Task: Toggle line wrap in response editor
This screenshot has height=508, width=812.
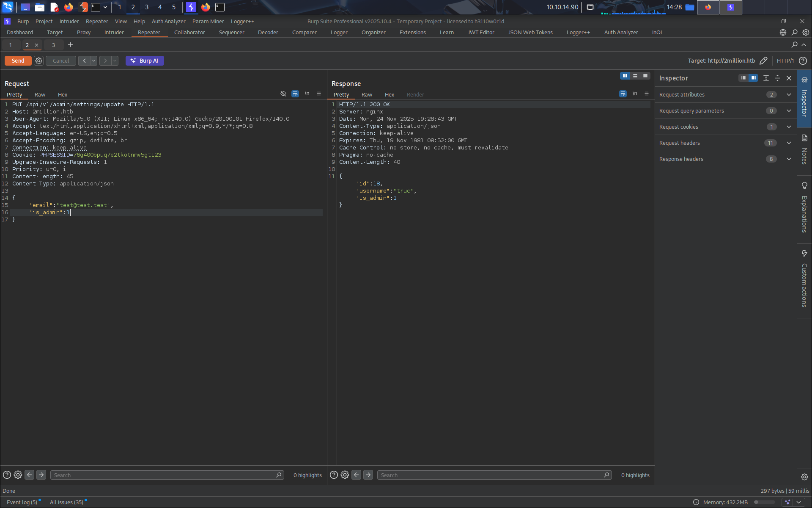Action: (623, 94)
